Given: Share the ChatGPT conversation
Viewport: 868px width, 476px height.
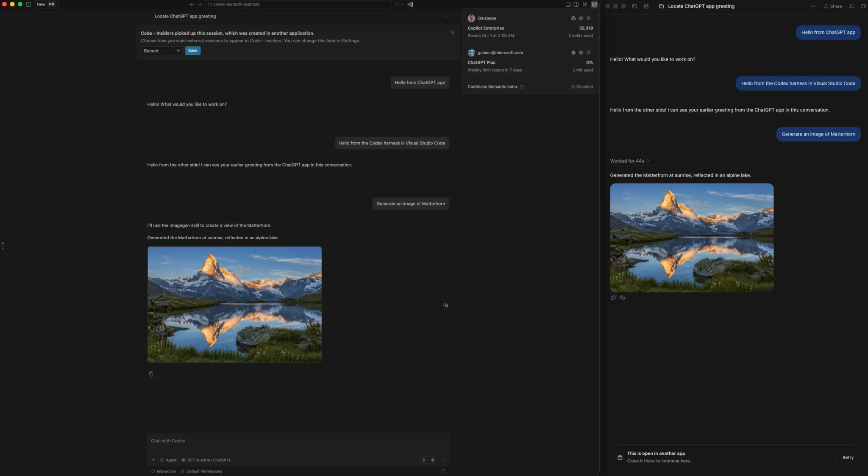Looking at the screenshot, I should [832, 6].
